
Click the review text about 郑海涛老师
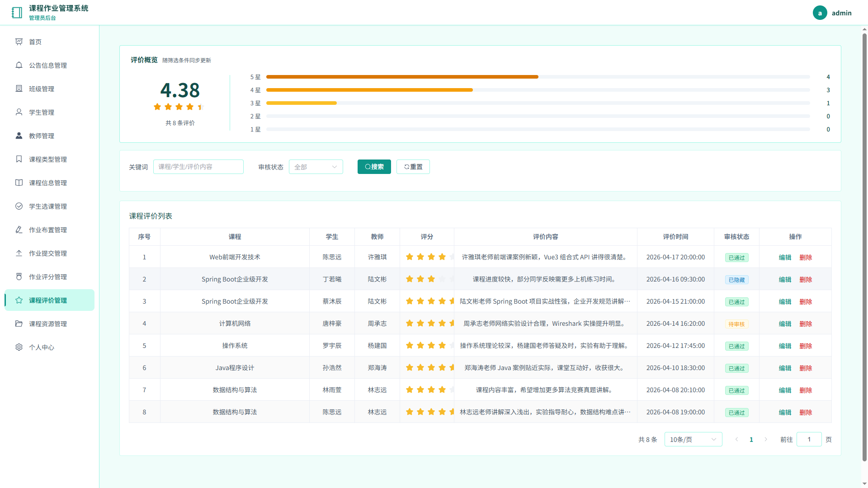coord(545,368)
